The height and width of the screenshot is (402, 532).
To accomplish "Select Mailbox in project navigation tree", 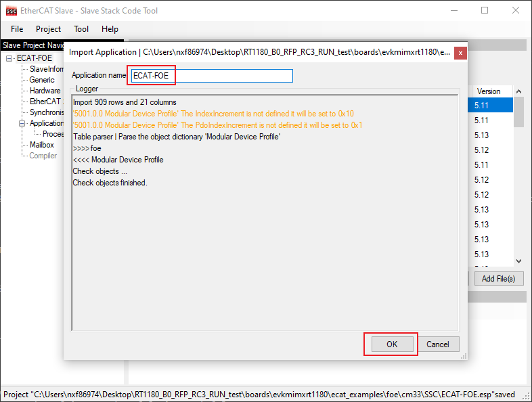I will [x=42, y=145].
